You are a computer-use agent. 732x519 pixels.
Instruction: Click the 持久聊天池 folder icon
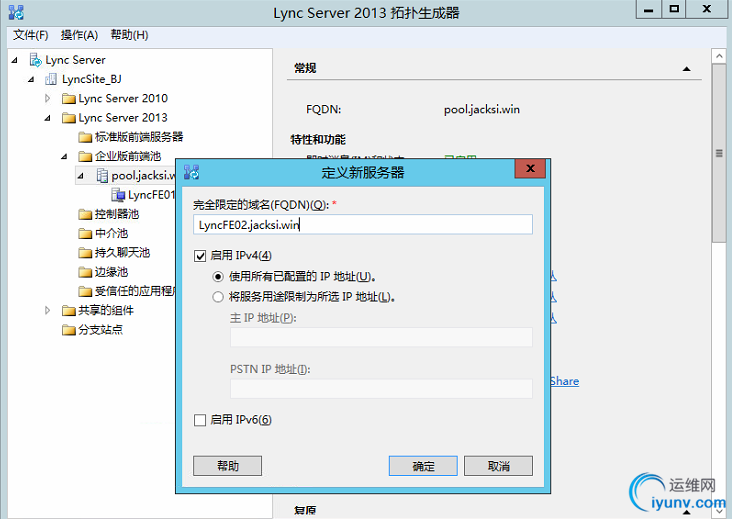click(x=85, y=253)
